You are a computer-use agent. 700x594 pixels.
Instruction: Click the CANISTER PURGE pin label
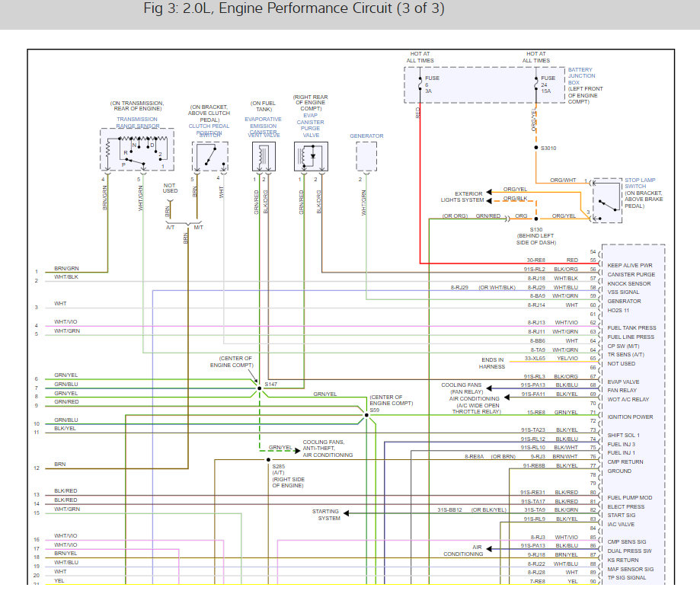[631, 274]
